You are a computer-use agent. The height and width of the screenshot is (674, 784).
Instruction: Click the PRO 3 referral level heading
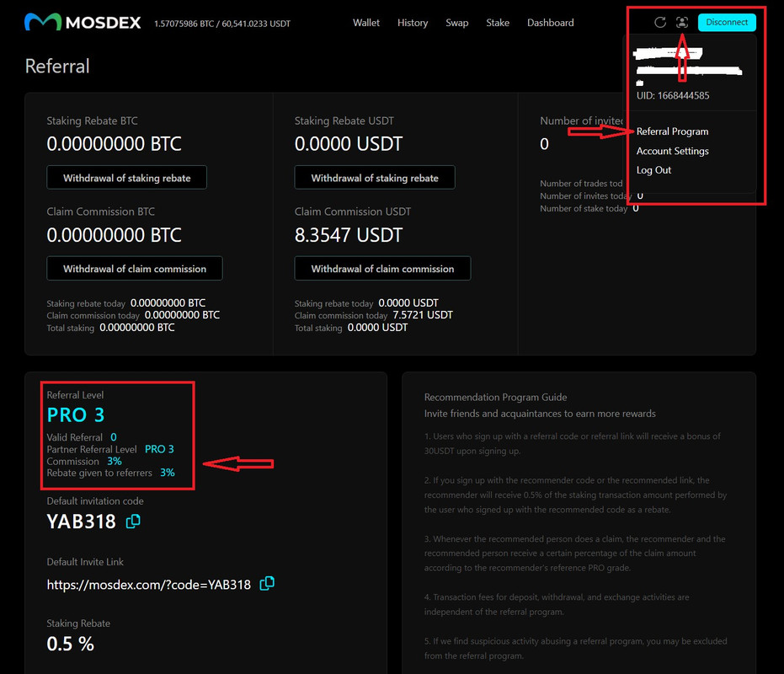pos(76,415)
